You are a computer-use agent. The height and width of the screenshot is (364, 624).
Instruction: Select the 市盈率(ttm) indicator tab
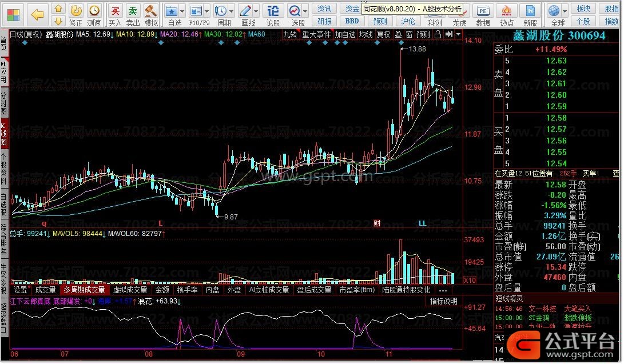[357, 290]
